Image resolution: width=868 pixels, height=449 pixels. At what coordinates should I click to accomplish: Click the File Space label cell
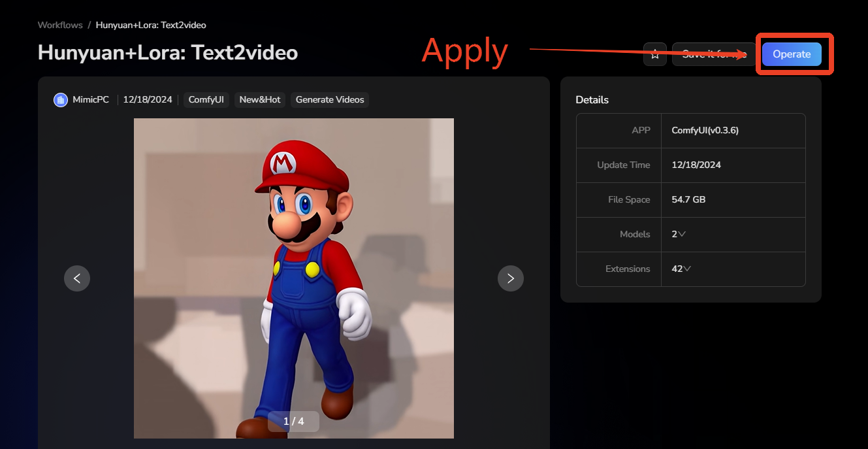(x=619, y=199)
